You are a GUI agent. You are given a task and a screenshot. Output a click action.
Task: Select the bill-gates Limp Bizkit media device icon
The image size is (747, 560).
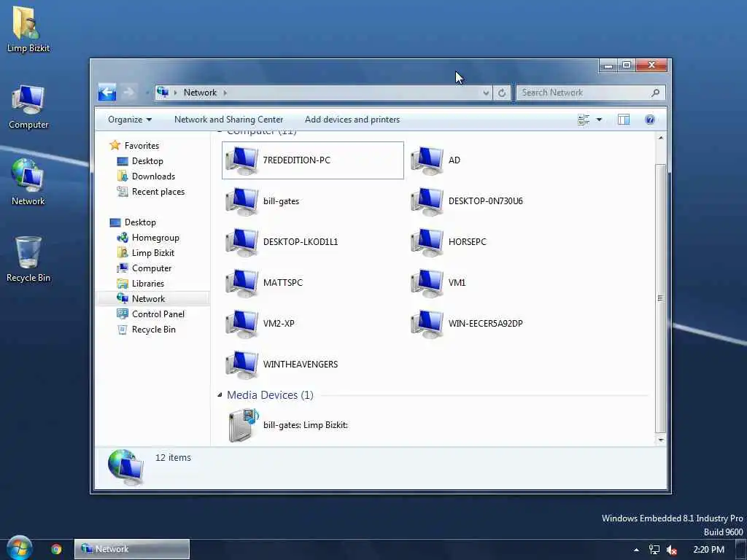(x=243, y=425)
